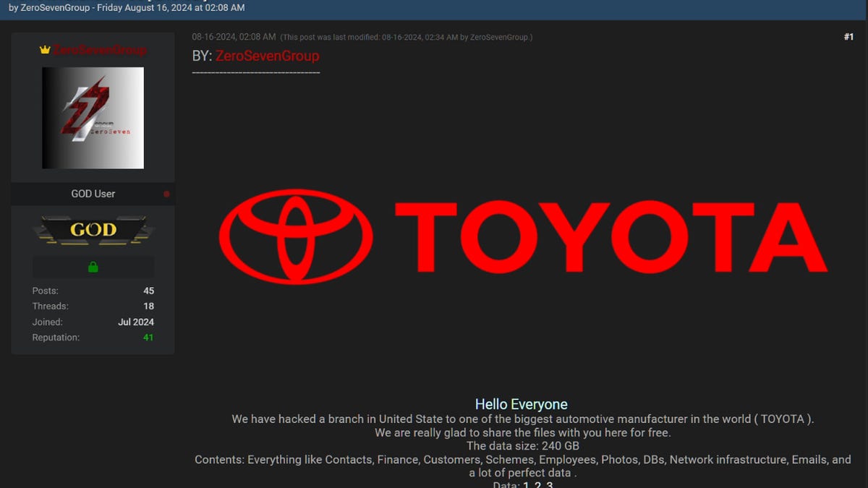Click the Joined date Jul 2024
The width and height of the screenshot is (868, 488).
tap(136, 322)
